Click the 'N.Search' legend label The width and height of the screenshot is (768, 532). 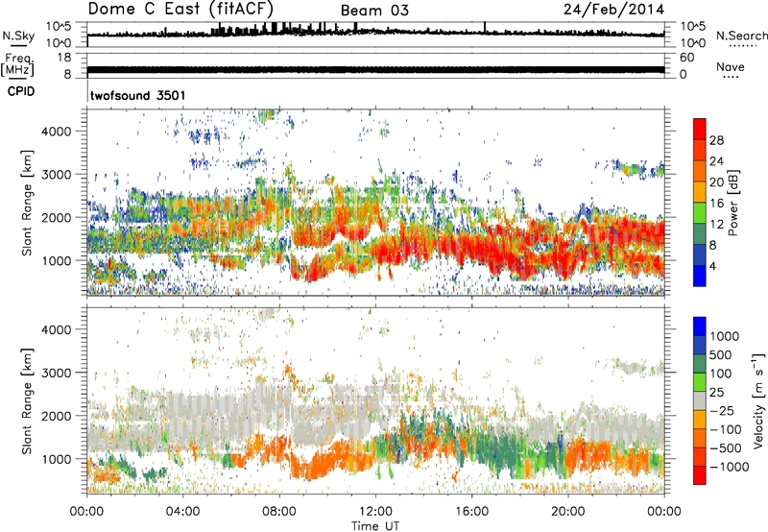point(741,36)
